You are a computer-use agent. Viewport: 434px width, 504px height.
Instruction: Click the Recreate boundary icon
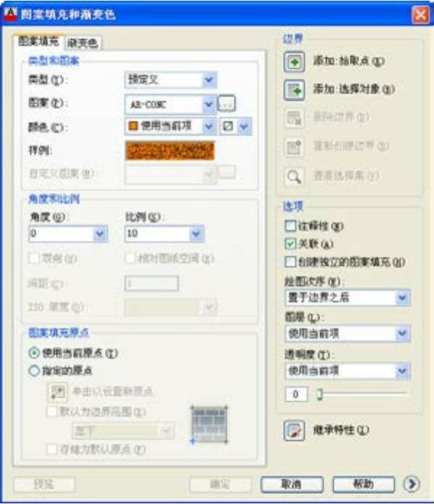(x=294, y=147)
